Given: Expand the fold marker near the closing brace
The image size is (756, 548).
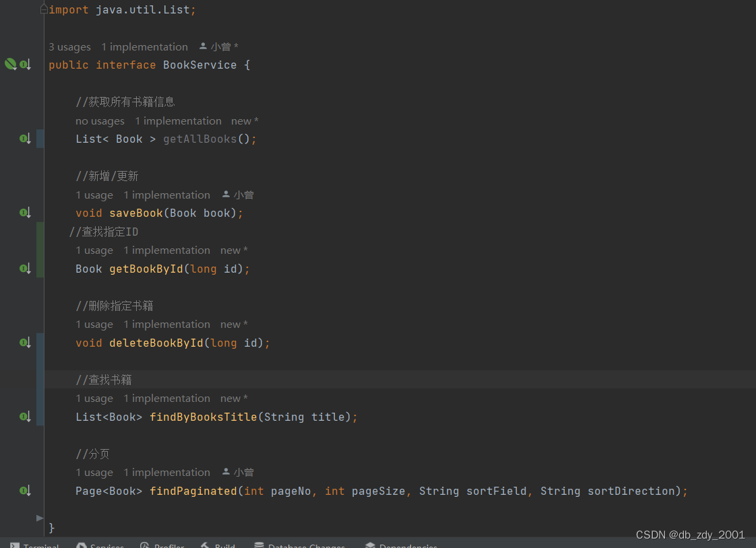Looking at the screenshot, I should (39, 518).
